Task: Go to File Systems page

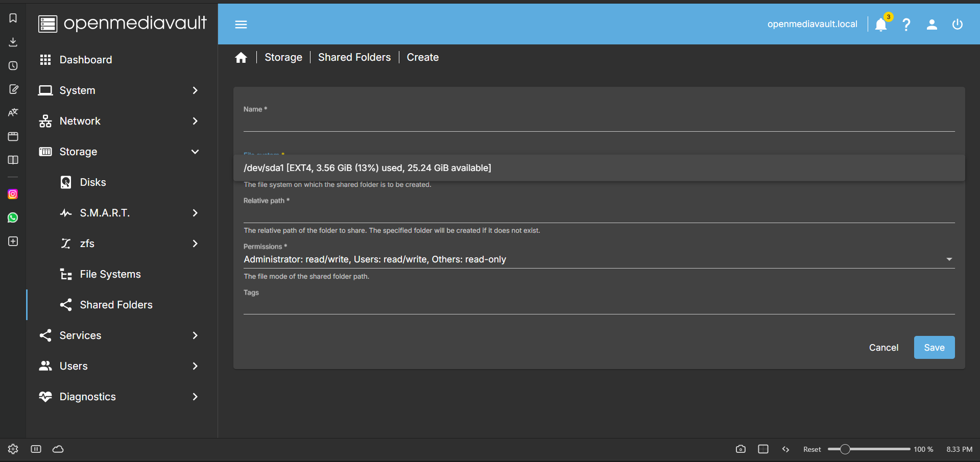Action: 110,274
